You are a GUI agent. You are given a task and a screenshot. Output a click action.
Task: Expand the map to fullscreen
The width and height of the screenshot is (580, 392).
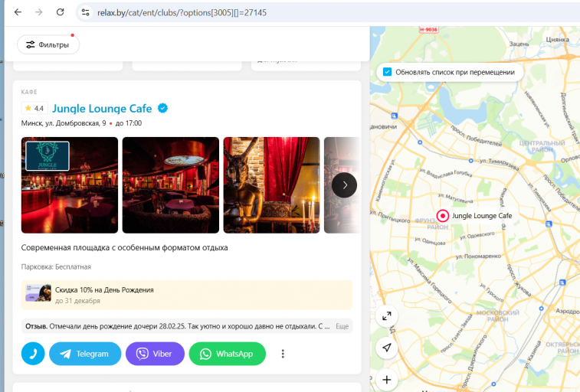coord(387,316)
